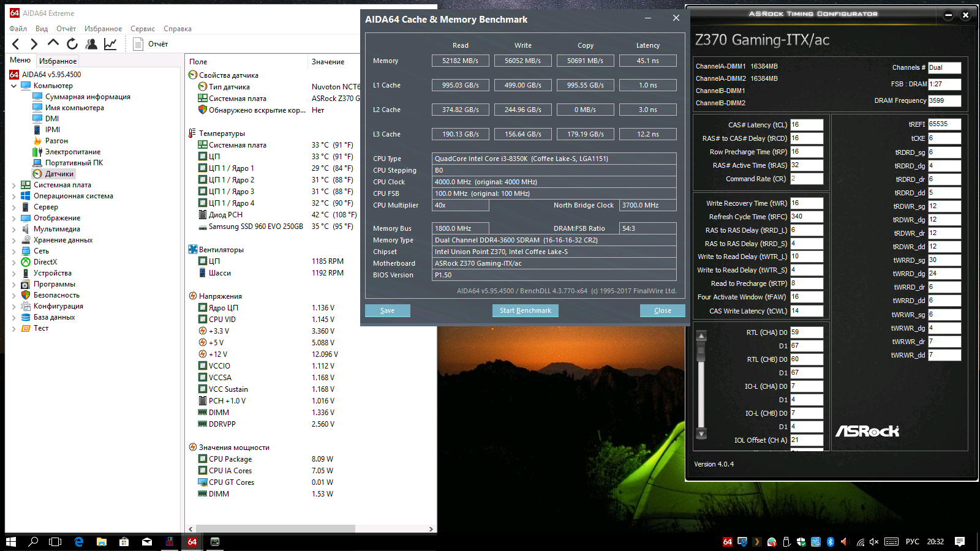
Task: Expand the Сеть tree node
Action: [13, 251]
